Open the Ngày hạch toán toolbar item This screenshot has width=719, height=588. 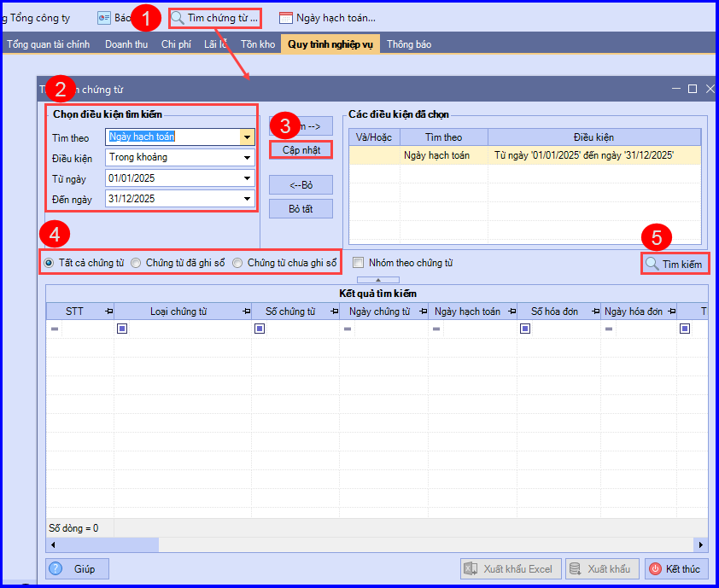click(x=327, y=18)
